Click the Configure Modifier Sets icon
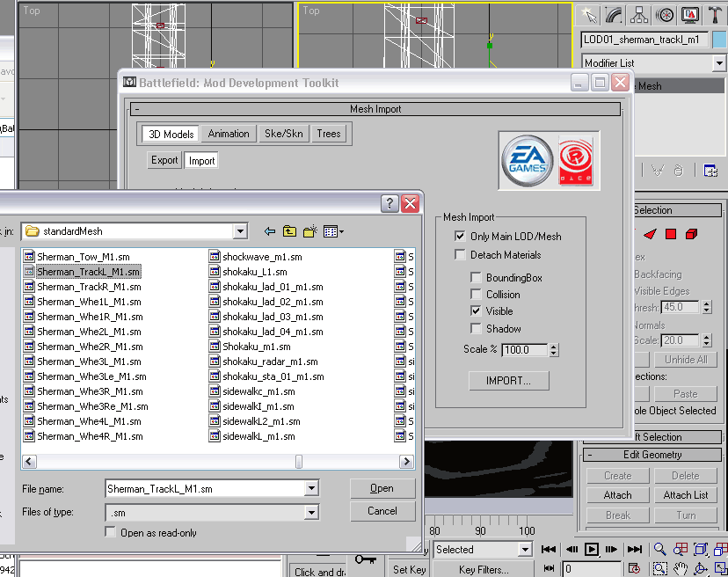 tap(710, 171)
